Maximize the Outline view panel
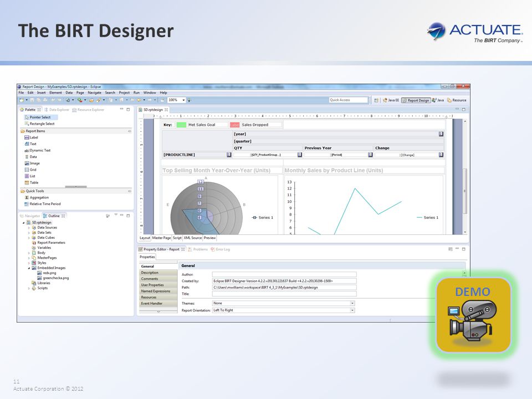Image resolution: width=532 pixels, height=399 pixels. pos(128,216)
